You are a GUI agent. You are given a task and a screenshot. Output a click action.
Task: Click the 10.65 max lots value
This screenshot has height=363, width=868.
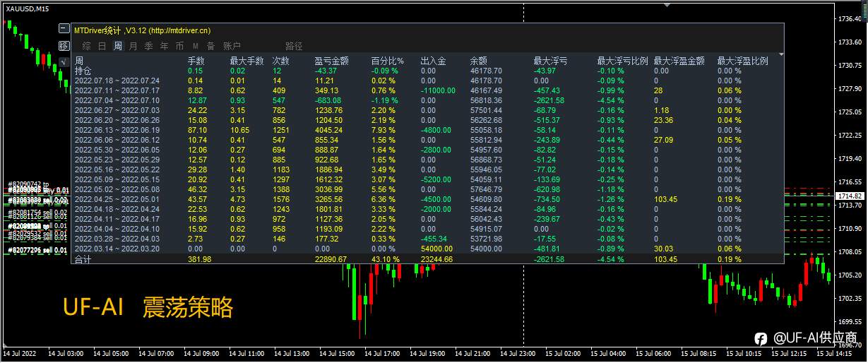coord(239,131)
